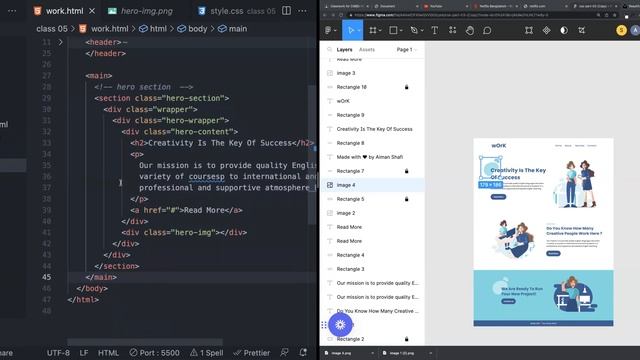The image size is (640, 360).
Task: Click the horizontal scrollbar in the code editor
Action: [145, 342]
